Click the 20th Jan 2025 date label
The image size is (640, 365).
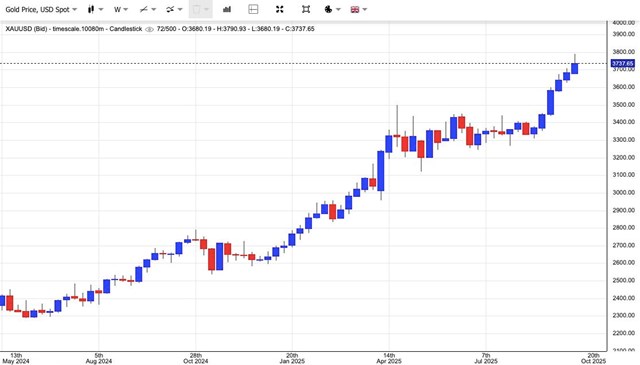[x=292, y=358]
